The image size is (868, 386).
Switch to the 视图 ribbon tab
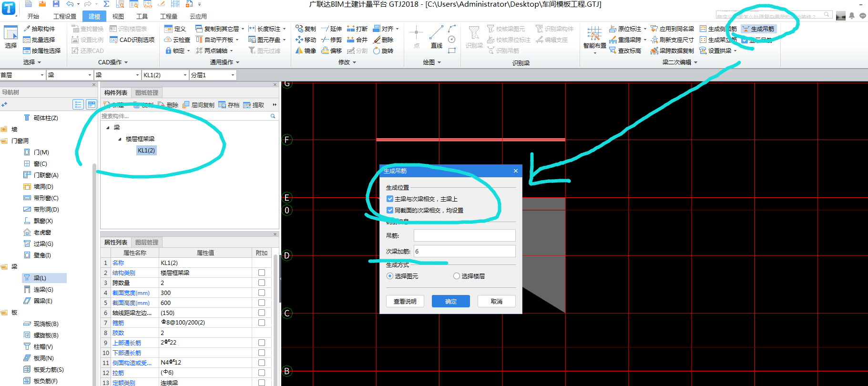[x=118, y=16]
